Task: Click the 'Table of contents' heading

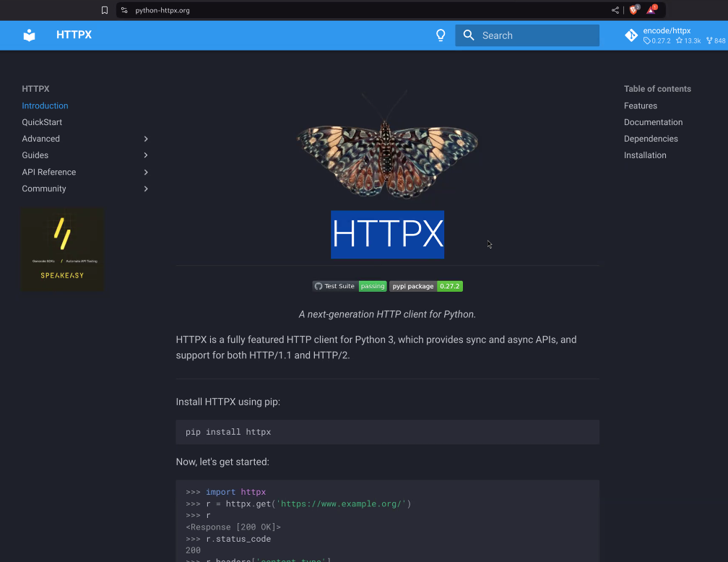Action: [x=657, y=89]
